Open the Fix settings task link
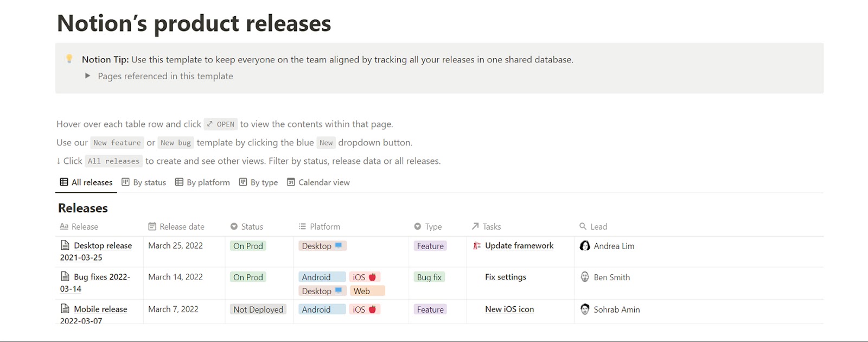Viewport: 868px width, 342px height. click(506, 277)
